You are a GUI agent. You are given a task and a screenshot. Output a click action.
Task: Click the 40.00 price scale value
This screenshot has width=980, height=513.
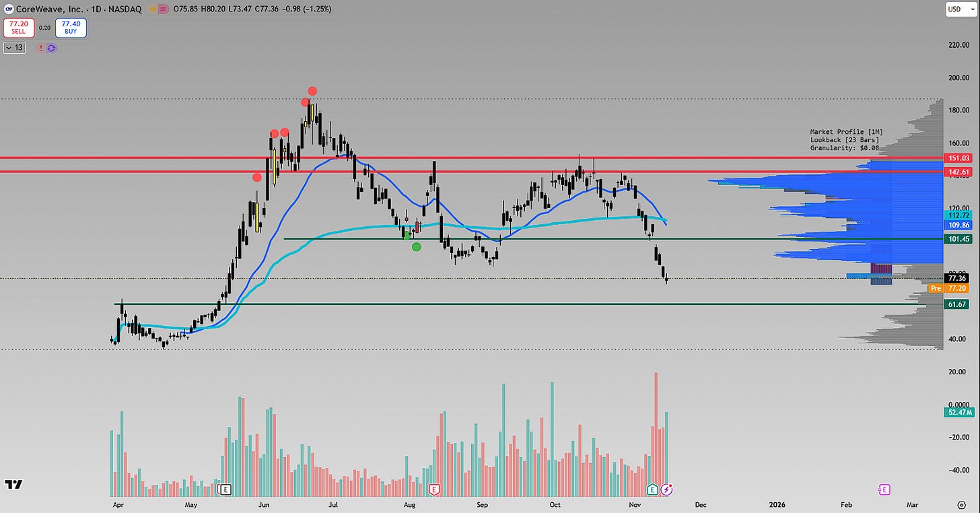point(957,339)
